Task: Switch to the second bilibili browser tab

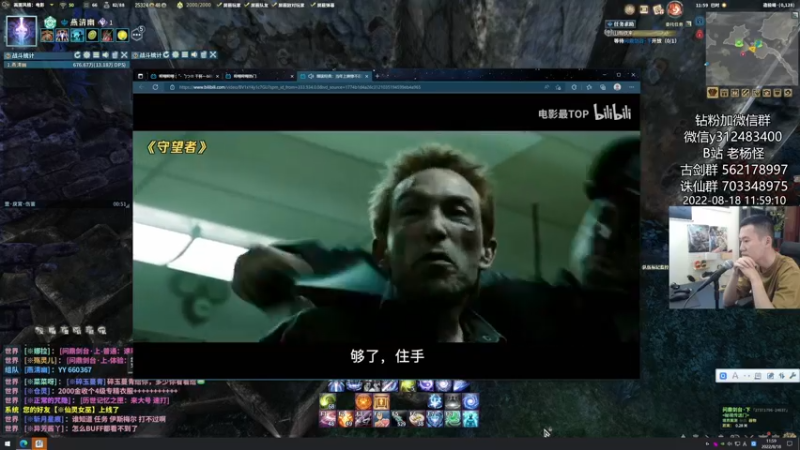Action: [x=259, y=76]
